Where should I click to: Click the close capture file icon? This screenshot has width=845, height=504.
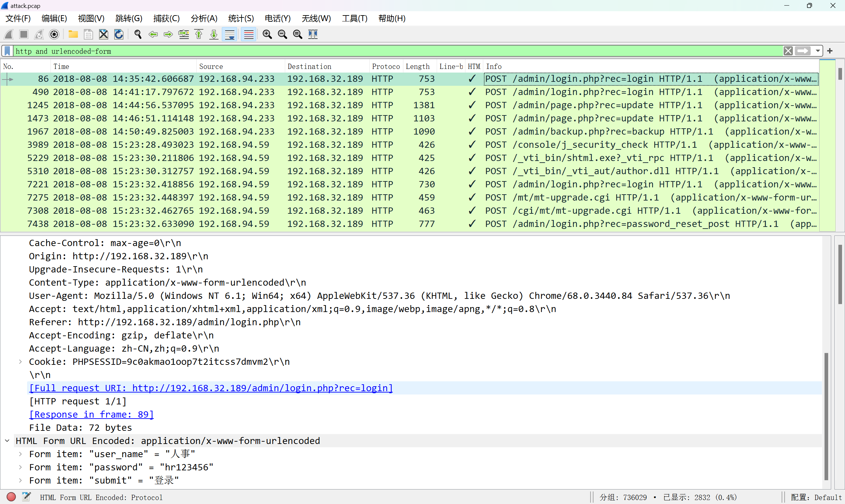point(103,34)
